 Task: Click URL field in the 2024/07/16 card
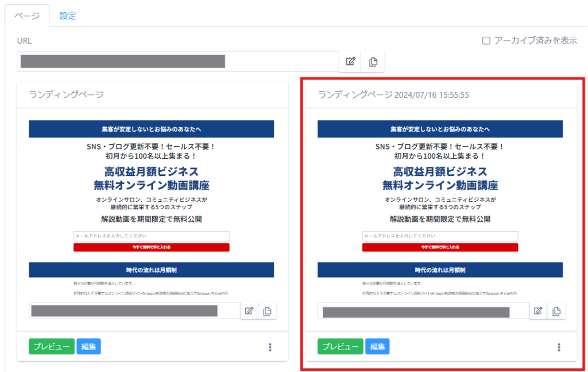(424, 311)
